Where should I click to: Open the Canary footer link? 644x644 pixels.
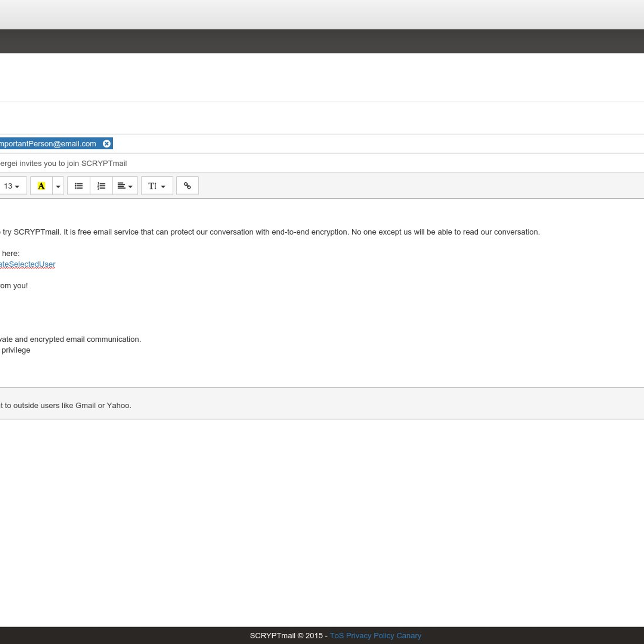pos(409,636)
